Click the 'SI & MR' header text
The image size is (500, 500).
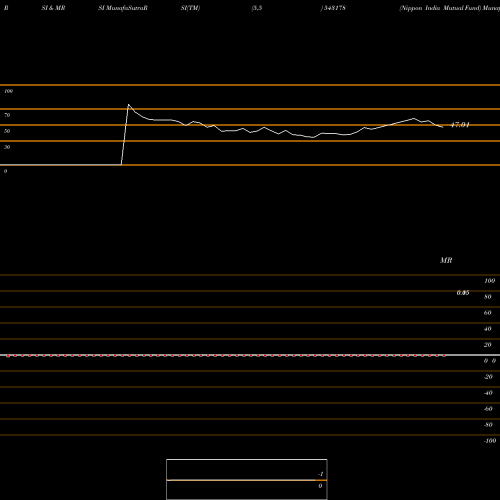point(53,8)
